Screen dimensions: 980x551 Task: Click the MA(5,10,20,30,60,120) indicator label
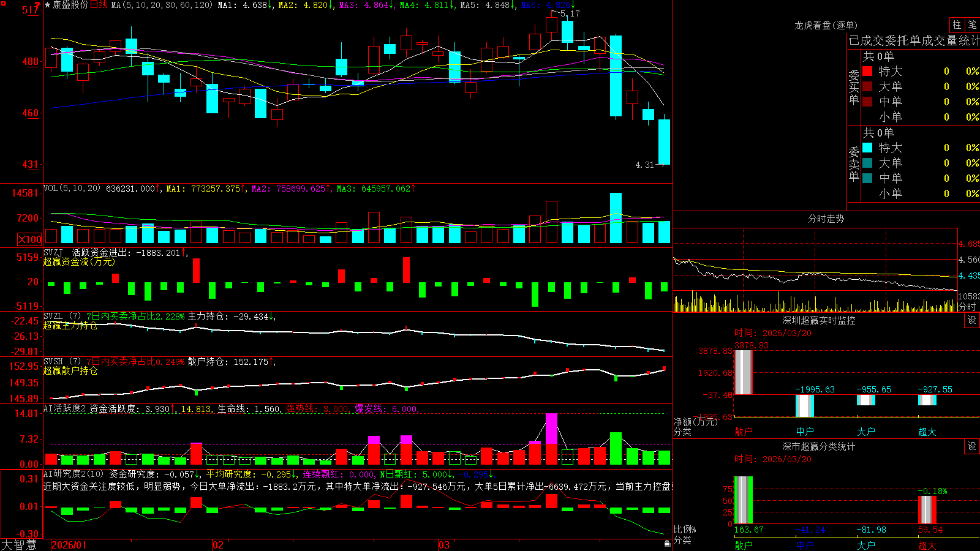(162, 5)
